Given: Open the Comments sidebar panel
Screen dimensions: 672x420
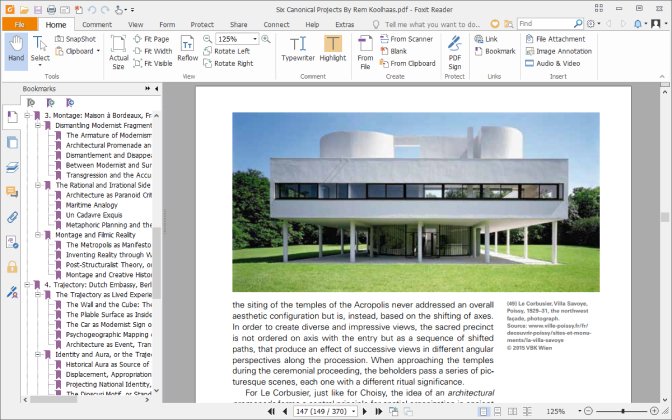Looking at the screenshot, I should 12,192.
